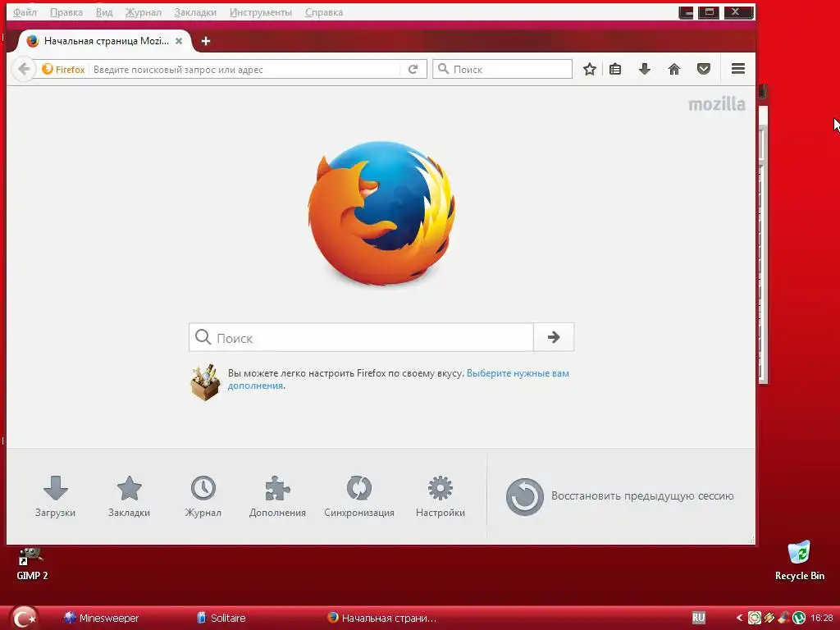Focus the toolbar Поиск search field
This screenshot has width=840, height=630.
click(503, 69)
